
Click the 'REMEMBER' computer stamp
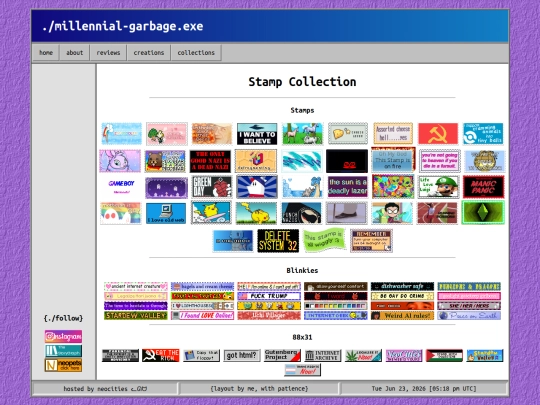pyautogui.click(x=371, y=241)
